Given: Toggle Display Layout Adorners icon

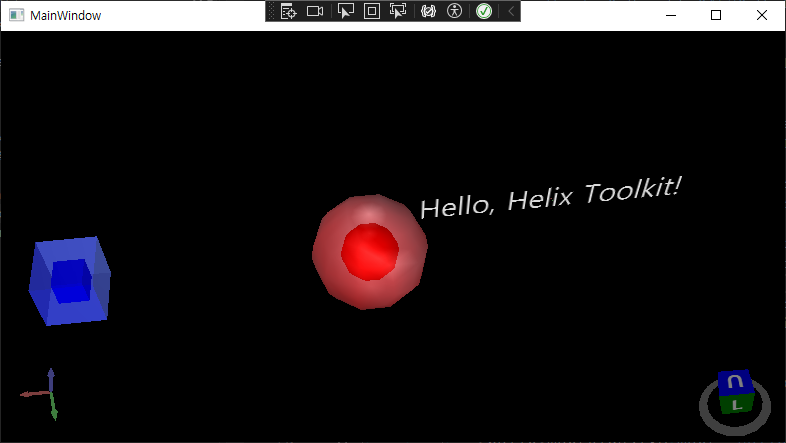Looking at the screenshot, I should point(371,11).
